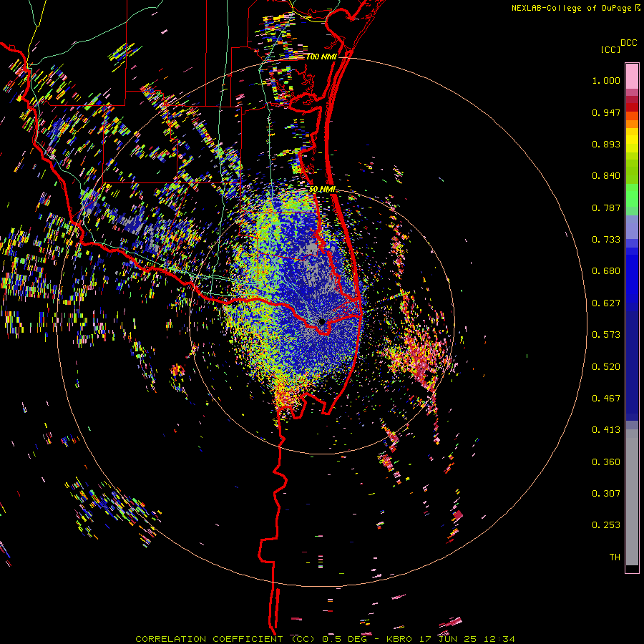Click the 0.413 scale value
Image resolution: width=644 pixels, height=644 pixels.
[x=606, y=430]
